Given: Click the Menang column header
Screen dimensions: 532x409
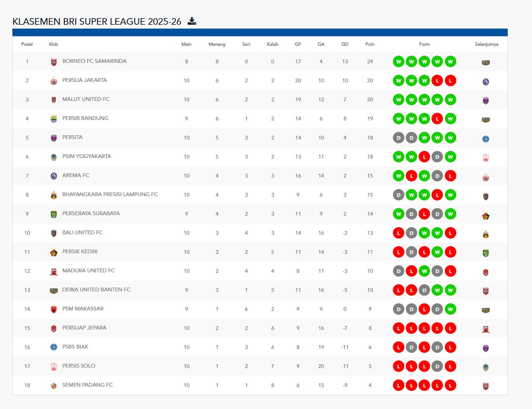Looking at the screenshot, I should point(217,44).
